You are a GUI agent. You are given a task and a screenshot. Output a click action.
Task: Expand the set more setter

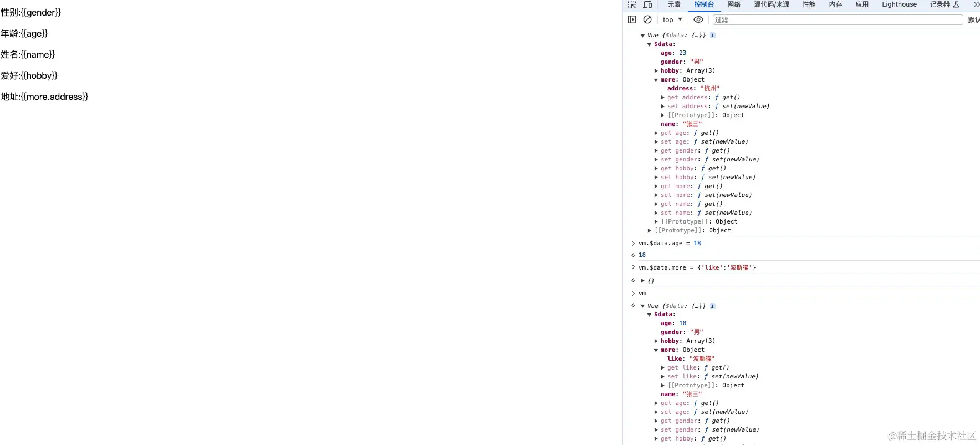[656, 195]
